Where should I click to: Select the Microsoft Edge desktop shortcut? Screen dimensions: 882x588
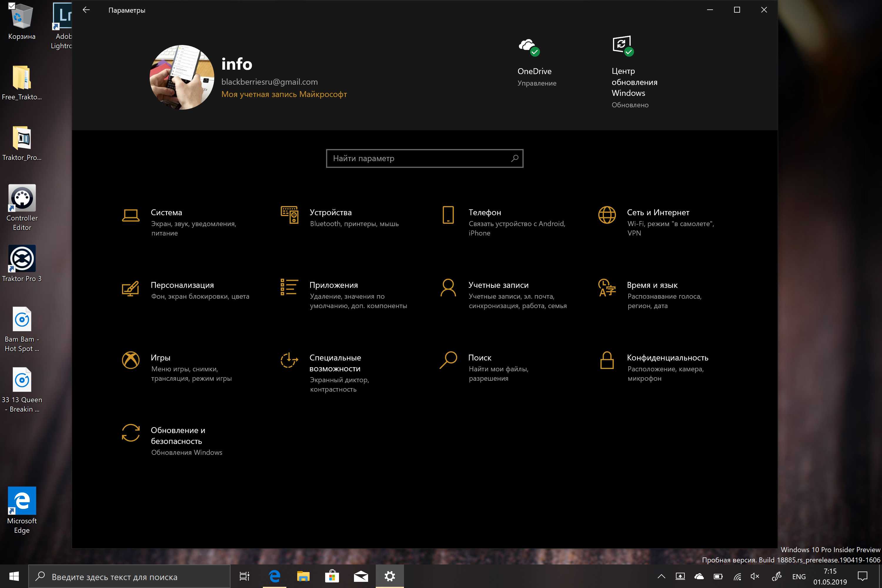[22, 510]
